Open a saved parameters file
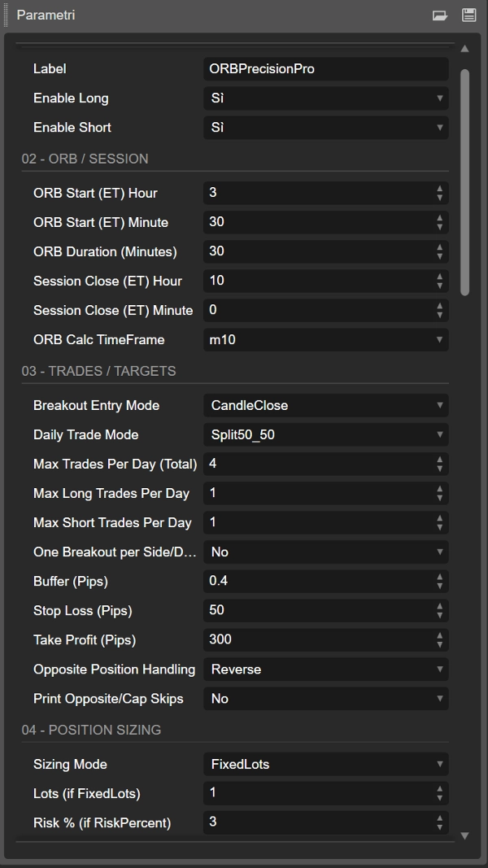This screenshot has width=488, height=868. pyautogui.click(x=440, y=15)
